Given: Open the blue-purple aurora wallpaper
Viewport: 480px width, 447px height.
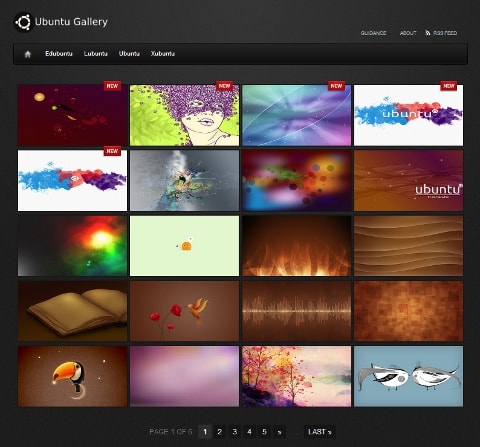Looking at the screenshot, I should 296,115.
